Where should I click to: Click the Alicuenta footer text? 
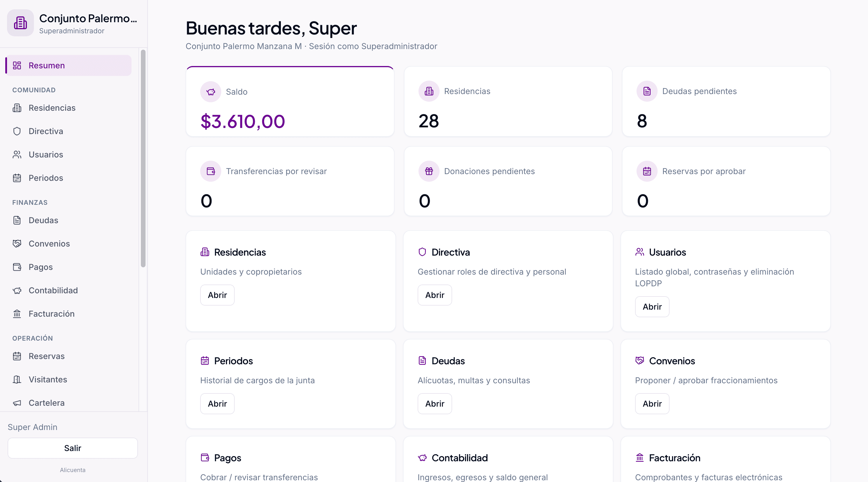pyautogui.click(x=73, y=470)
